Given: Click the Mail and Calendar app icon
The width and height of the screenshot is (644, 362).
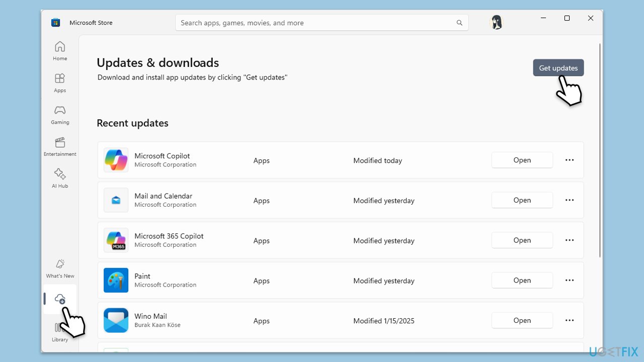Looking at the screenshot, I should pos(116,200).
